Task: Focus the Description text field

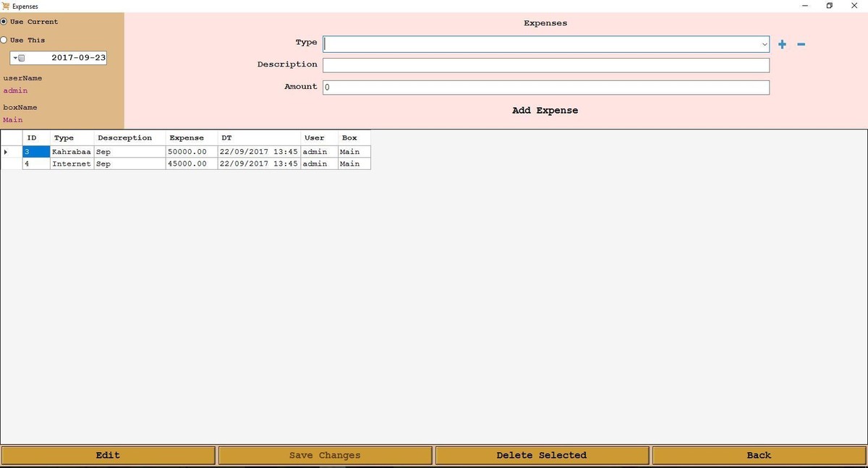Action: click(546, 65)
